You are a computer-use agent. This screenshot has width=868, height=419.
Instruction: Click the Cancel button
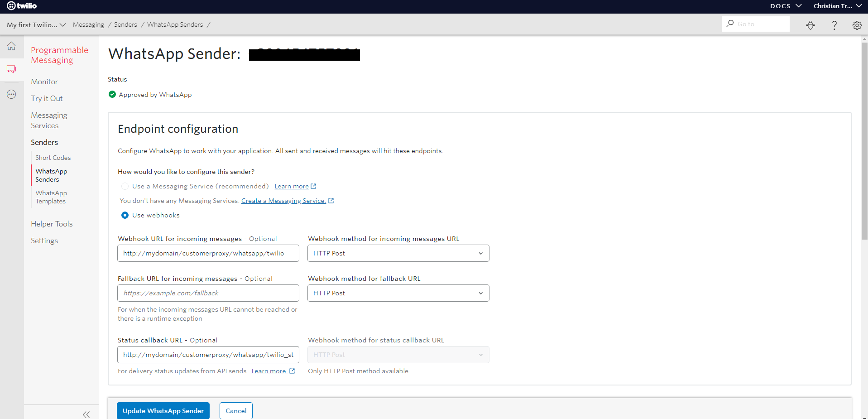[x=236, y=411]
